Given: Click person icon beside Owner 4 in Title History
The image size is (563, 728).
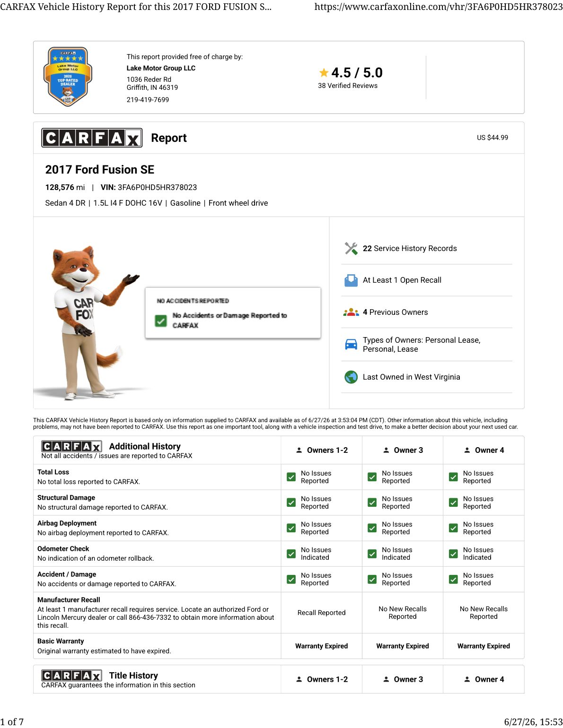Looking at the screenshot, I should click(467, 679).
